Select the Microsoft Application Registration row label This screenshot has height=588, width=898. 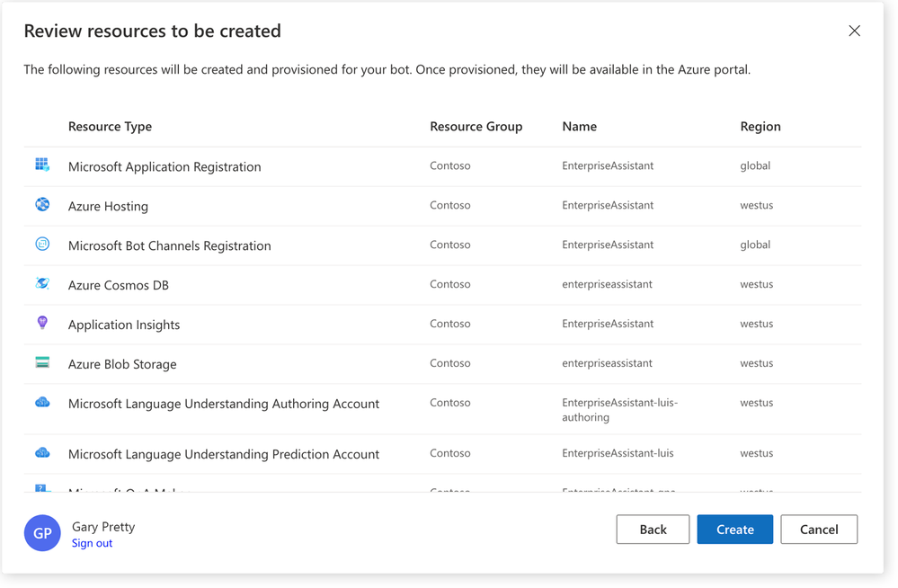[x=164, y=166]
